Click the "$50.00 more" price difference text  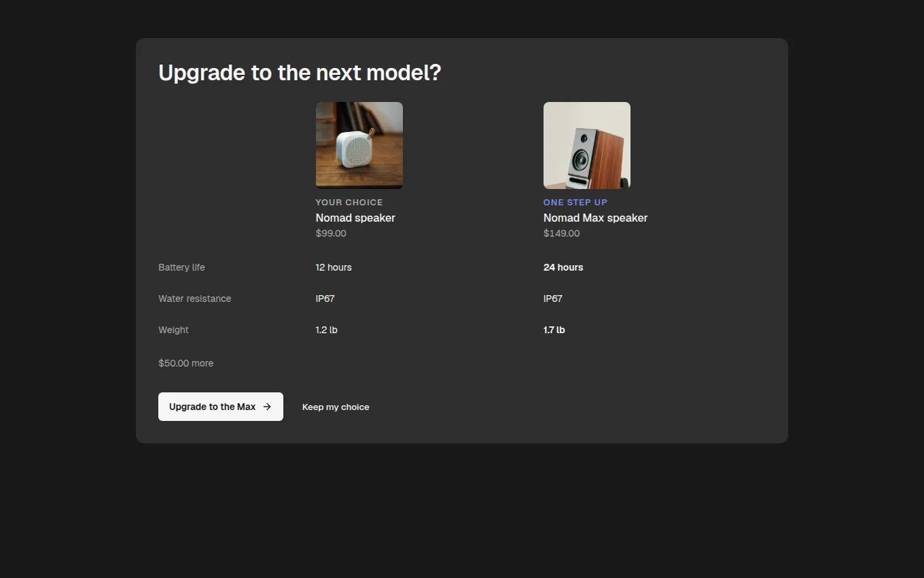186,363
